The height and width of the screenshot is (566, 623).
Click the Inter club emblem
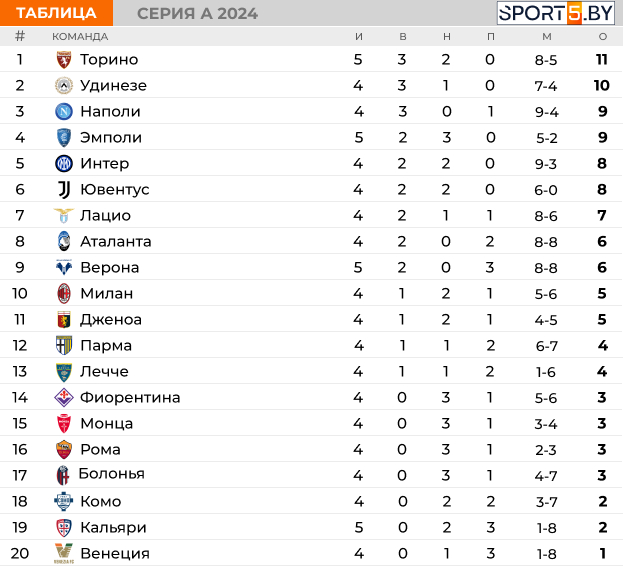pos(64,163)
